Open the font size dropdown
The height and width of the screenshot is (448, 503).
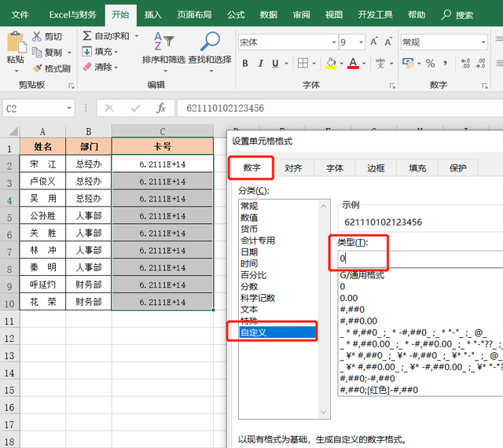(361, 42)
